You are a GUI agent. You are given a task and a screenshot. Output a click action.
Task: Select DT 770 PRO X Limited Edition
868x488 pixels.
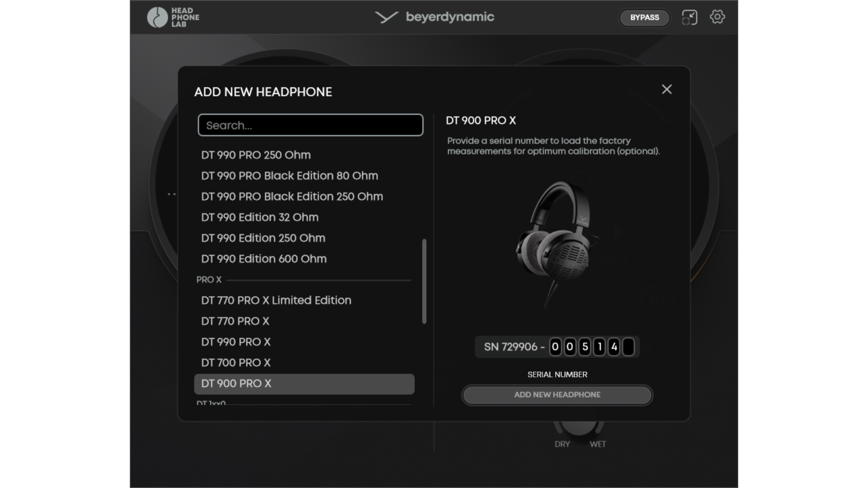tap(276, 300)
